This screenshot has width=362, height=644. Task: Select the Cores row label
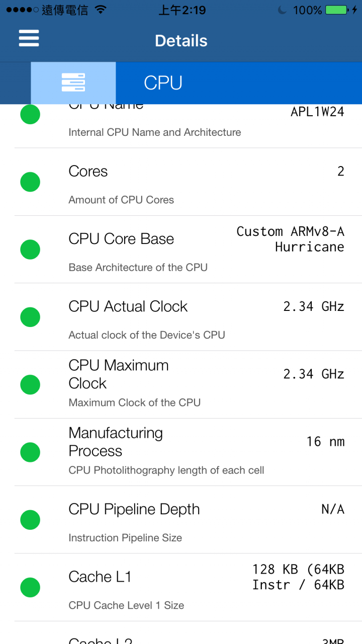(88, 172)
